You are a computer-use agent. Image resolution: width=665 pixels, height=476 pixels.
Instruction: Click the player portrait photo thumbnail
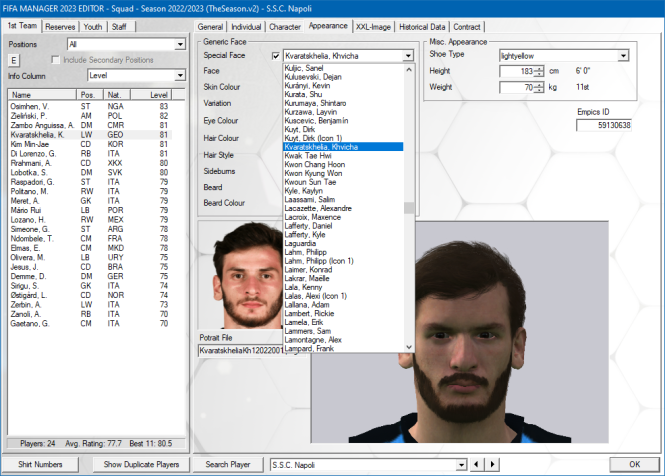point(241,275)
